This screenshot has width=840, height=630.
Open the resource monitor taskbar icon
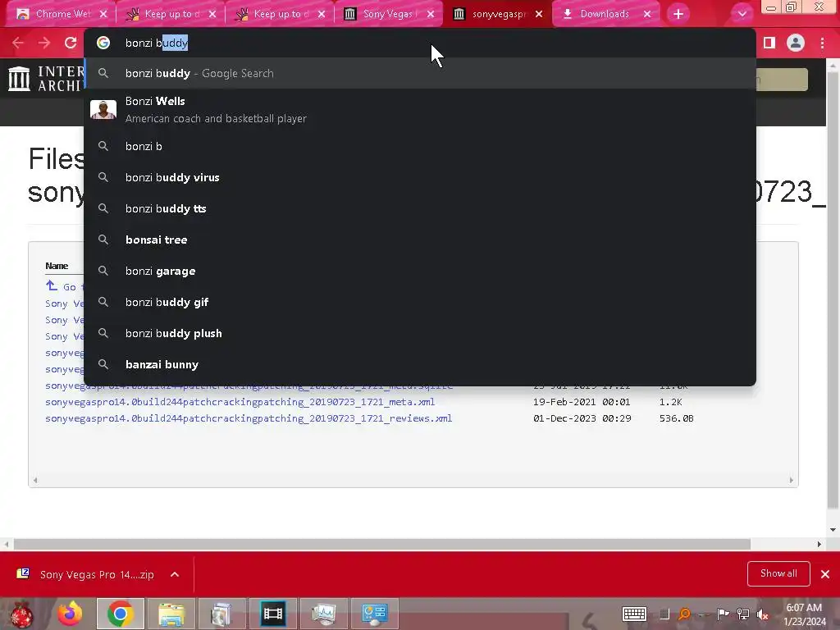(x=323, y=614)
